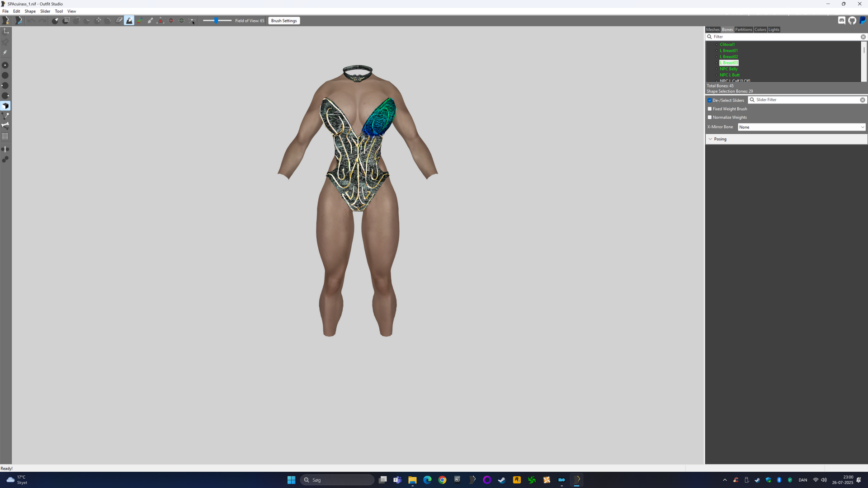
Task: Select the Flip Edge red diamond tool
Action: point(171,21)
